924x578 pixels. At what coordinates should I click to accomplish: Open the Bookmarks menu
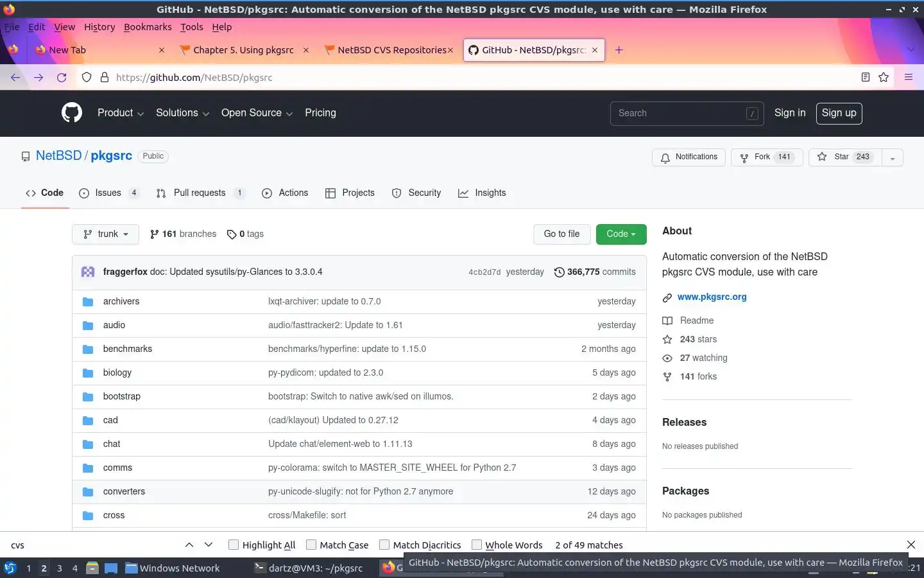click(148, 27)
